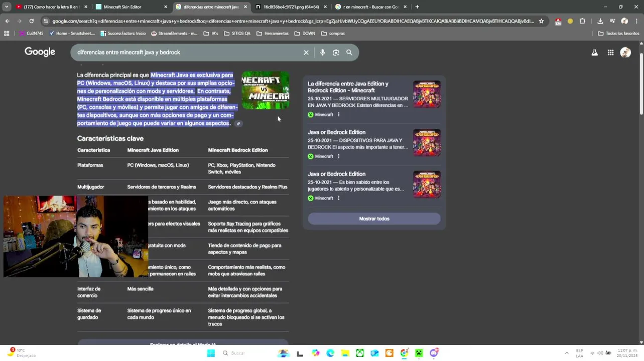Open the SITIOS QA bookmark folder
The image size is (644, 361).
tap(237, 34)
